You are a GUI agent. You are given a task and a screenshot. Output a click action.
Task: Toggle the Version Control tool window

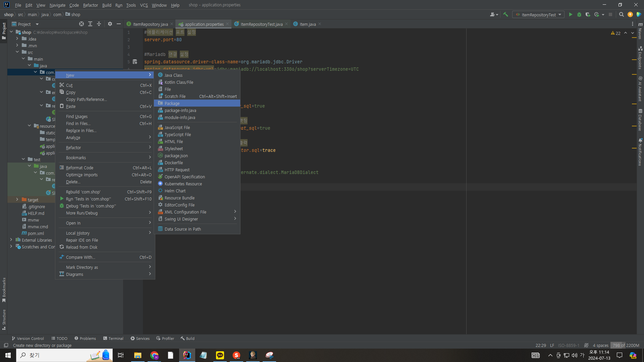pos(28,339)
